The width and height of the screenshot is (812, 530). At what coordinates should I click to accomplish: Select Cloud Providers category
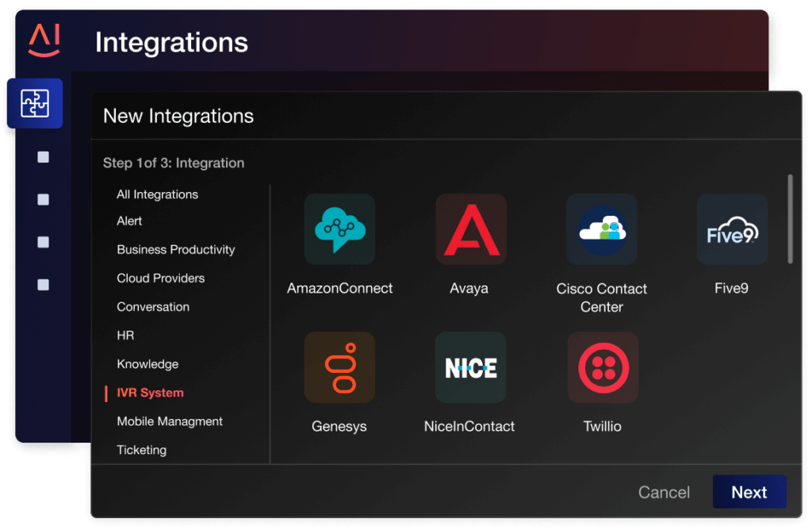160,278
